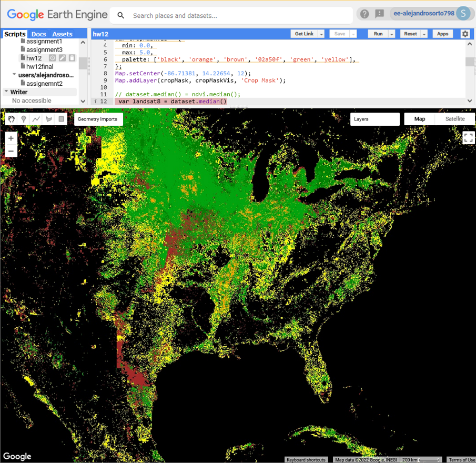Open the Layers panel on map
The height and width of the screenshot is (463, 476).
tap(374, 119)
